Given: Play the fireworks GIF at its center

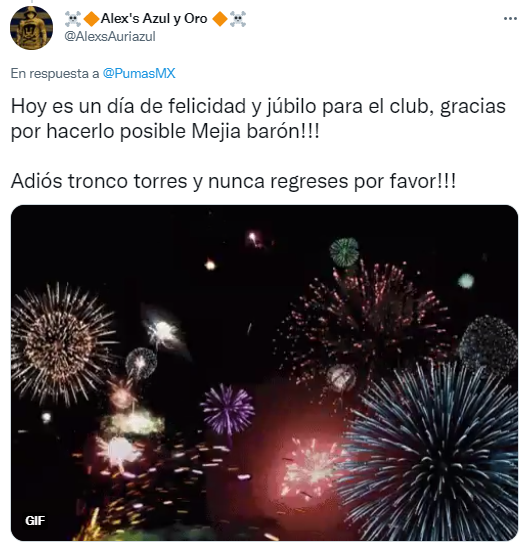Looking at the screenshot, I should [265, 373].
